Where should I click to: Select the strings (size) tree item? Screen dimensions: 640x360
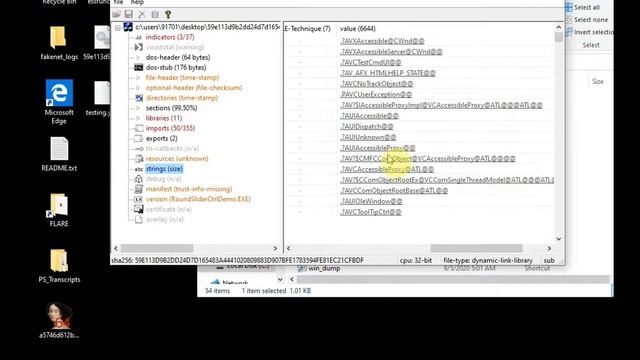click(x=164, y=169)
